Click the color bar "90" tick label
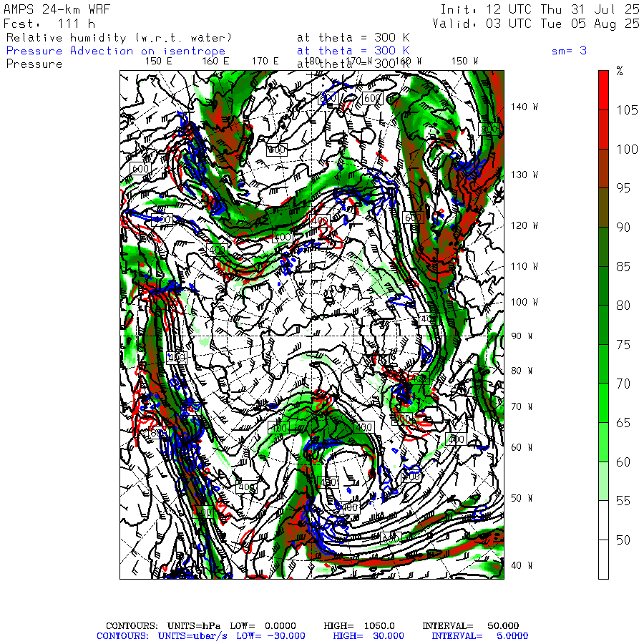This screenshot has width=644, height=644. pyautogui.click(x=623, y=227)
